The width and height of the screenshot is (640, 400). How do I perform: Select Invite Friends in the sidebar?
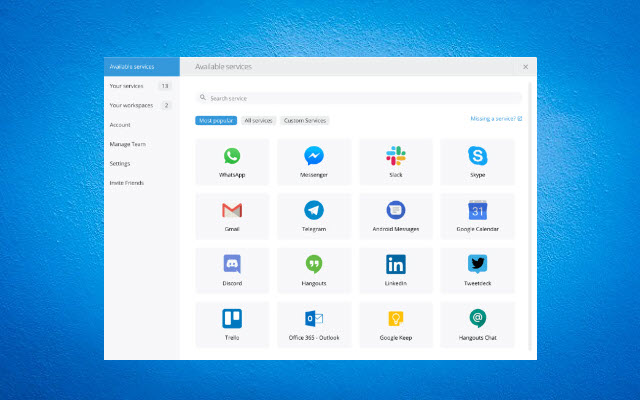pyautogui.click(x=142, y=183)
